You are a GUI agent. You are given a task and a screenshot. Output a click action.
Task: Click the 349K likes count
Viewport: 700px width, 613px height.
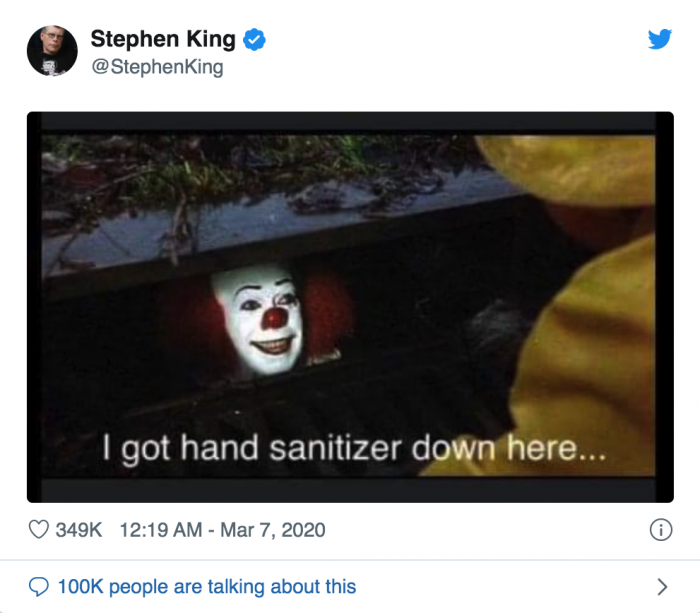pos(79,530)
